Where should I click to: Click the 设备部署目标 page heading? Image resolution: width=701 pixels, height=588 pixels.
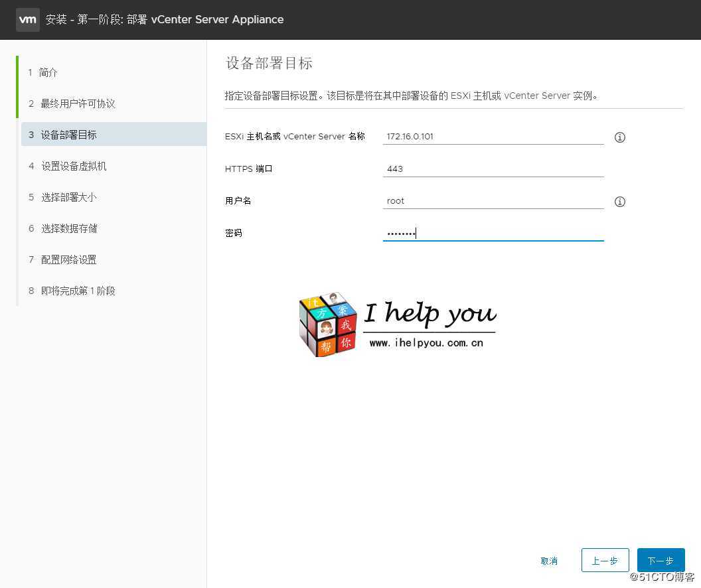pos(269,63)
